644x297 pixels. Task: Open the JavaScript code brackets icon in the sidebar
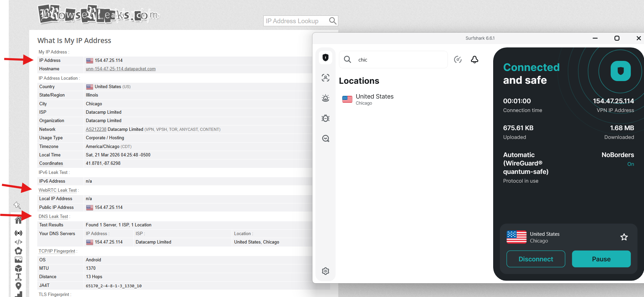[18, 242]
